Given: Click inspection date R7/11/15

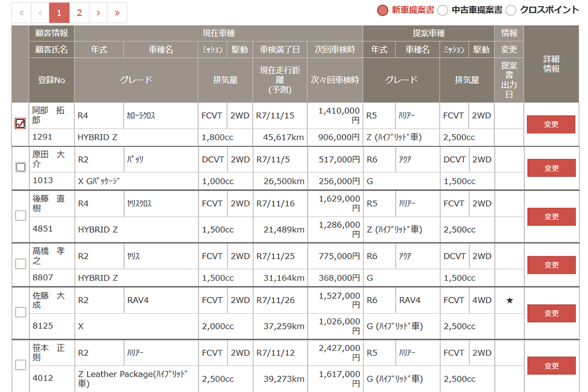Looking at the screenshot, I should click(275, 116).
